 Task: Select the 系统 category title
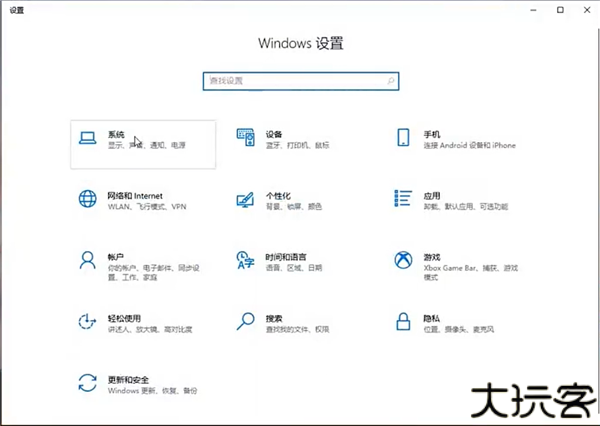coord(116,134)
